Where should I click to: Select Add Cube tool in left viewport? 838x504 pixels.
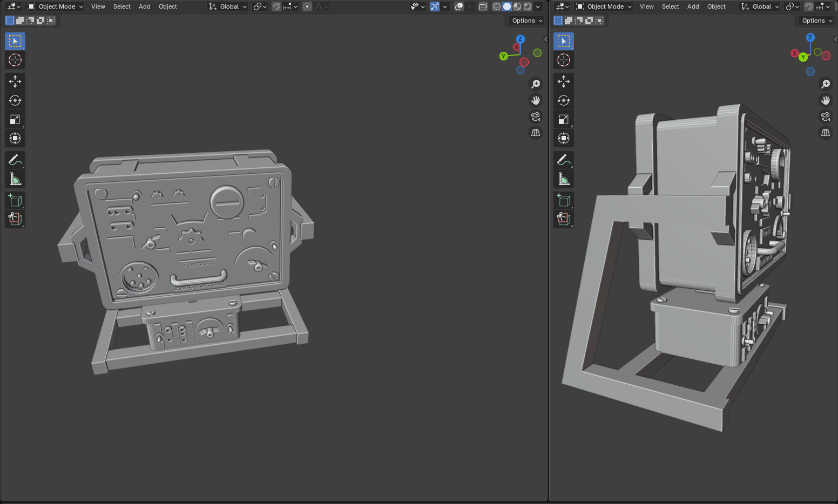(15, 200)
